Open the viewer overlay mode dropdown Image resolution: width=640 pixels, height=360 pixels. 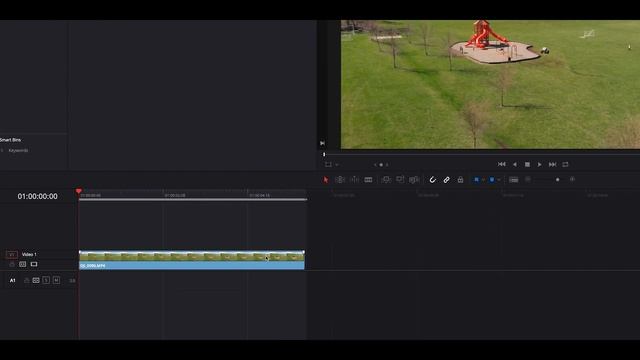click(x=337, y=165)
